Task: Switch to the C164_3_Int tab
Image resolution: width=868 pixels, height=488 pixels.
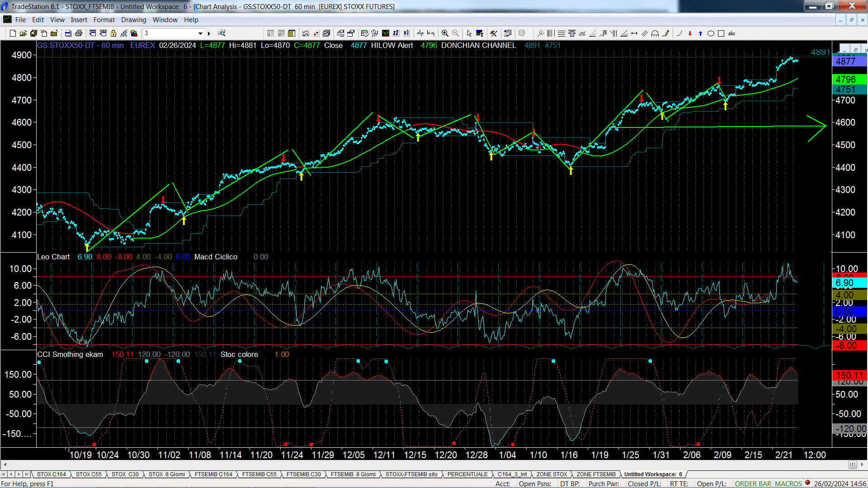Action: (x=512, y=474)
